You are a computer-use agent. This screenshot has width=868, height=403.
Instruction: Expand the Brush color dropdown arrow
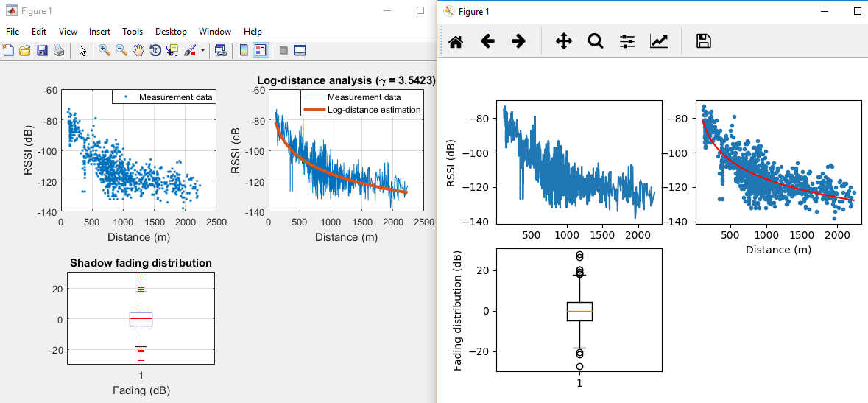coord(202,50)
